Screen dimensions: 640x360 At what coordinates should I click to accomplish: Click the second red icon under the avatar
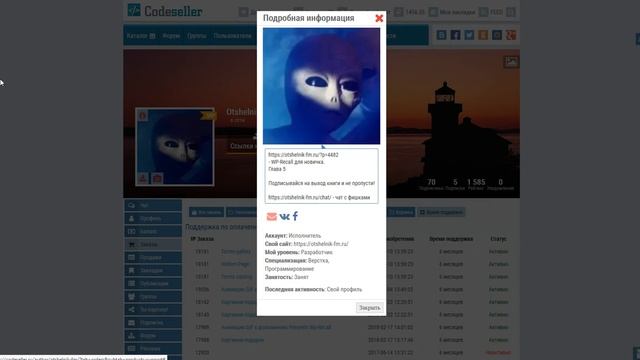click(157, 178)
